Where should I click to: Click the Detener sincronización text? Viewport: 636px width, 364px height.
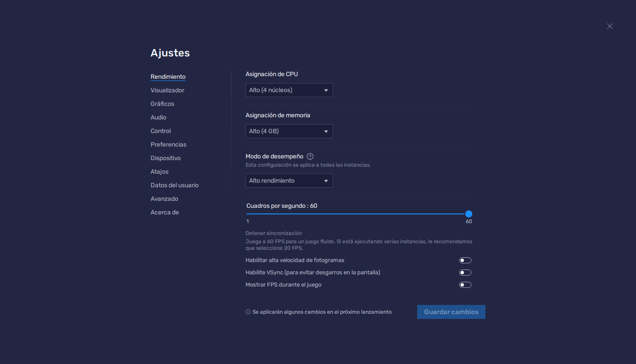tap(274, 233)
